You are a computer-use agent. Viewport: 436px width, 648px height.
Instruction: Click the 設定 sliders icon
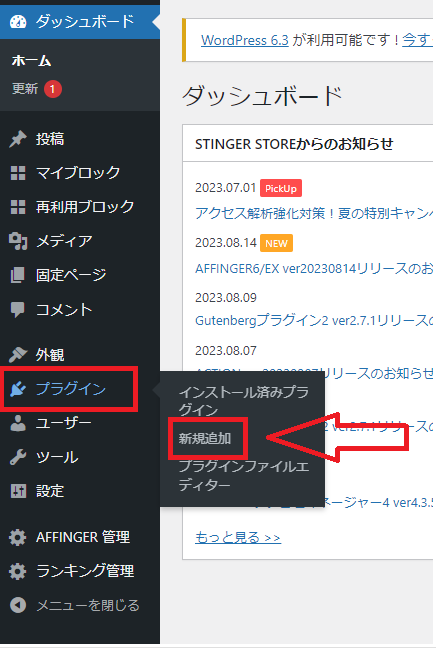[18, 491]
